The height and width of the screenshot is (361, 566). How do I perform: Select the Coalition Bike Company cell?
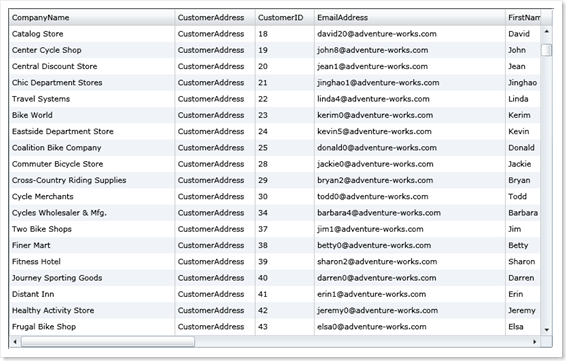point(92,148)
